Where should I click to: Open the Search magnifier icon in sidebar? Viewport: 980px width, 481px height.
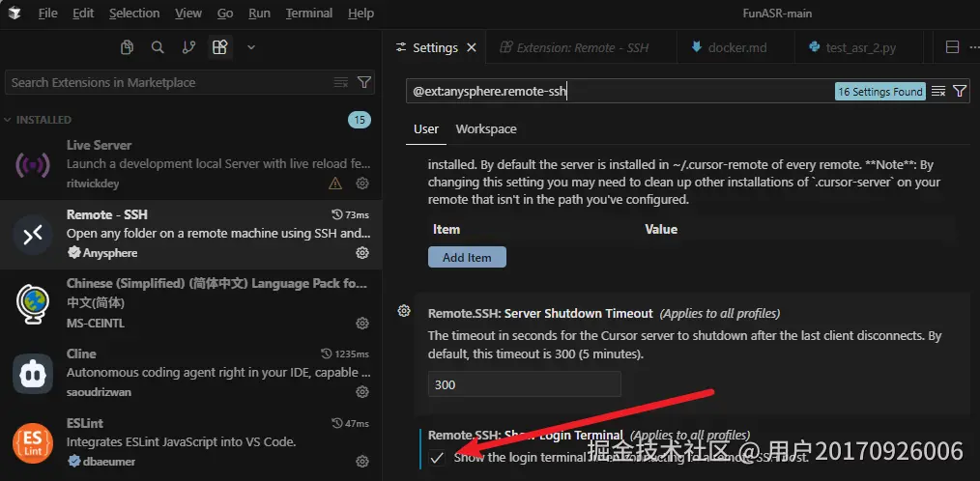point(158,47)
